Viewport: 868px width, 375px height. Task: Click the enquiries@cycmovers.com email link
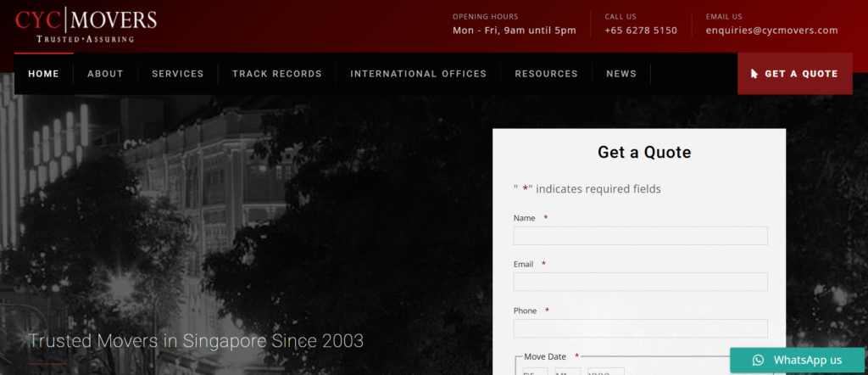pos(771,31)
